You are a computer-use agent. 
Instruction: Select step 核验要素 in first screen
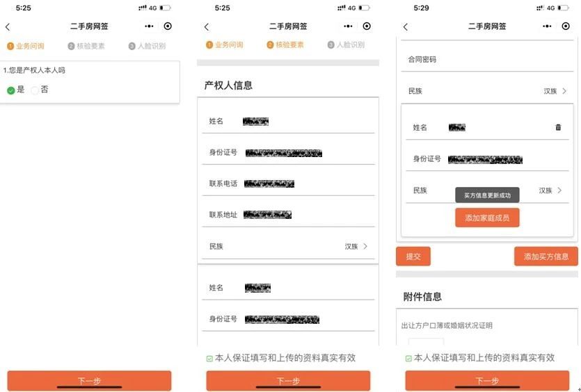pyautogui.click(x=86, y=46)
